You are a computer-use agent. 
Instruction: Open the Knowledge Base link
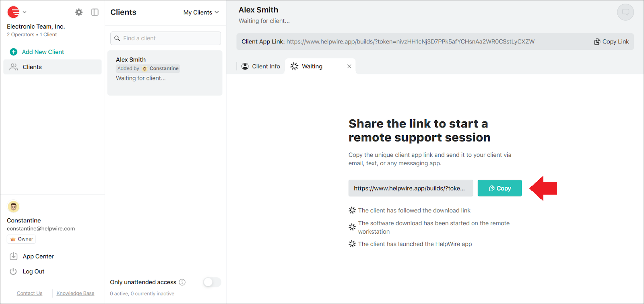pyautogui.click(x=75, y=293)
